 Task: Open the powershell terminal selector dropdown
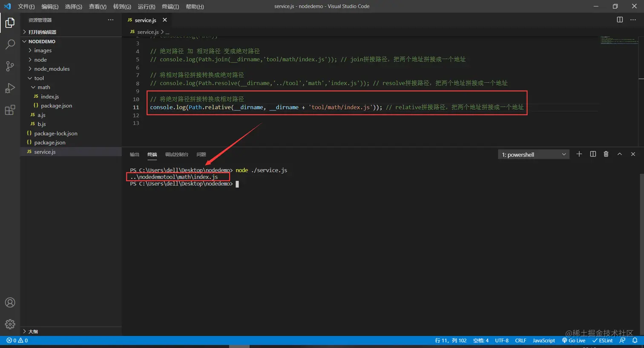pos(534,154)
